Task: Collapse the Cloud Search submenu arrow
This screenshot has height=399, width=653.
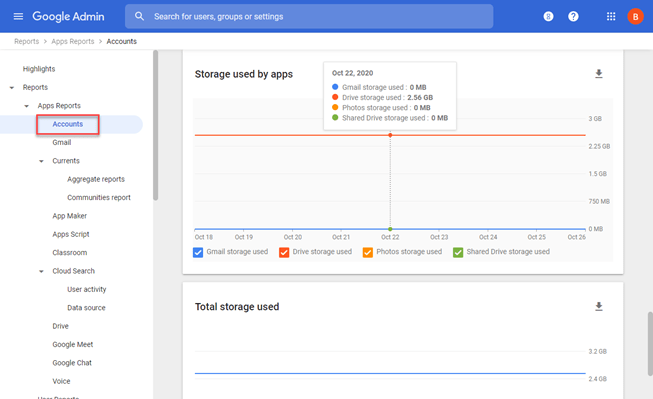Action: click(x=41, y=271)
